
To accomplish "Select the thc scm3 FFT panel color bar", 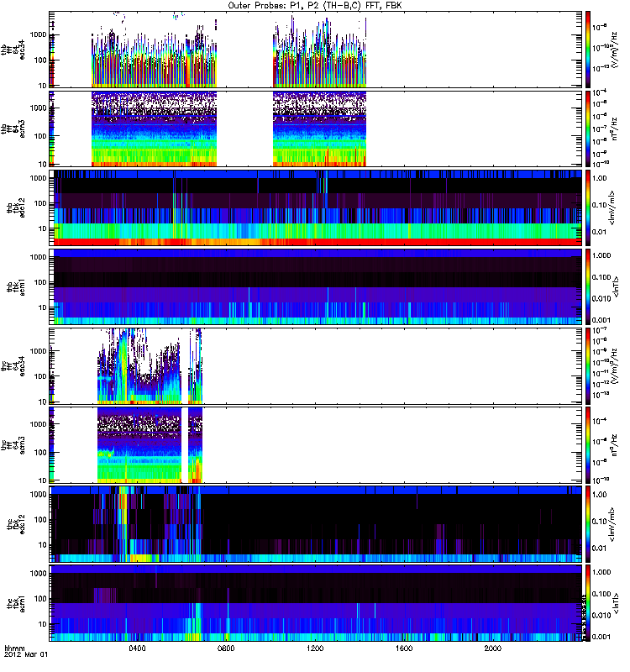I will coord(589,444).
